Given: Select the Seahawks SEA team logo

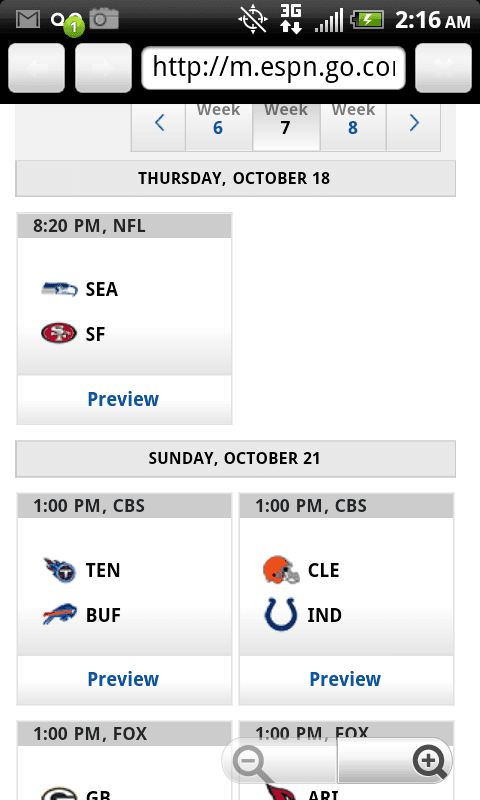Looking at the screenshot, I should coord(60,289).
